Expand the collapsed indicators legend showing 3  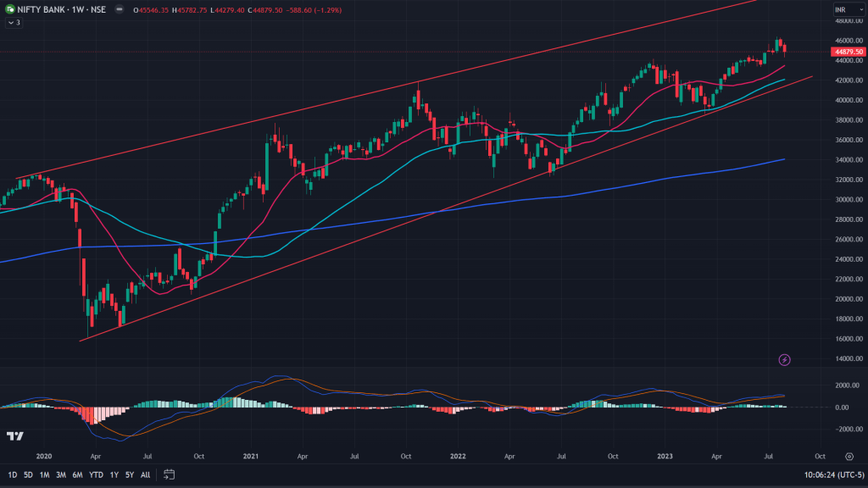click(14, 23)
